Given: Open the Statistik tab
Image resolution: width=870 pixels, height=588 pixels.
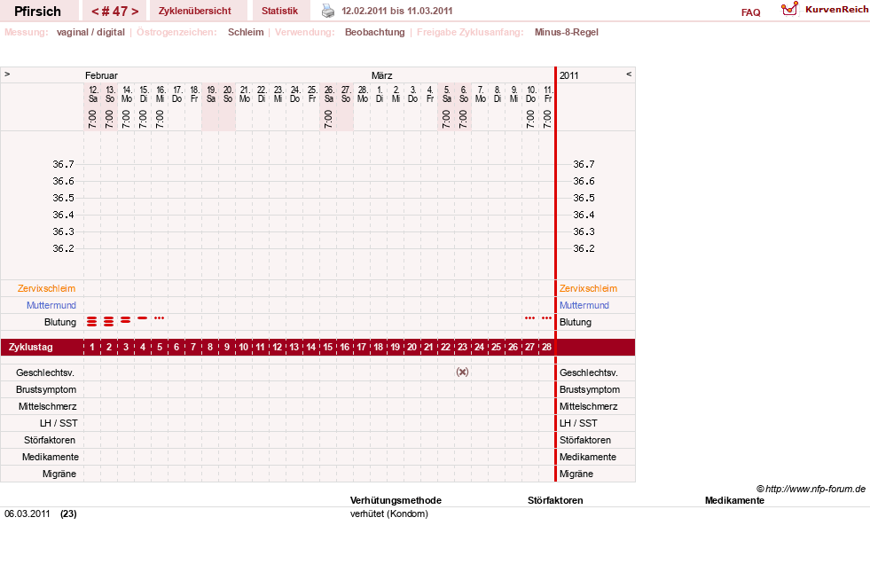Looking at the screenshot, I should [279, 11].
